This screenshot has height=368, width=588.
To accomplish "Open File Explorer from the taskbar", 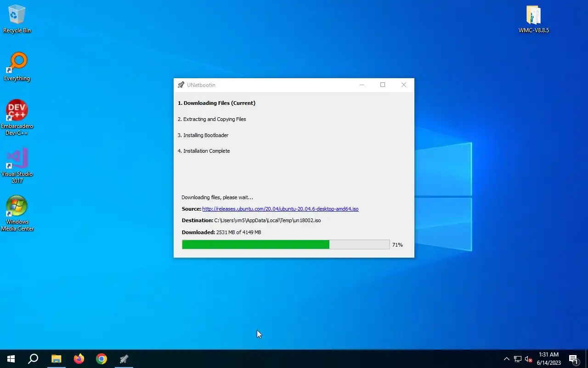I will (x=56, y=359).
